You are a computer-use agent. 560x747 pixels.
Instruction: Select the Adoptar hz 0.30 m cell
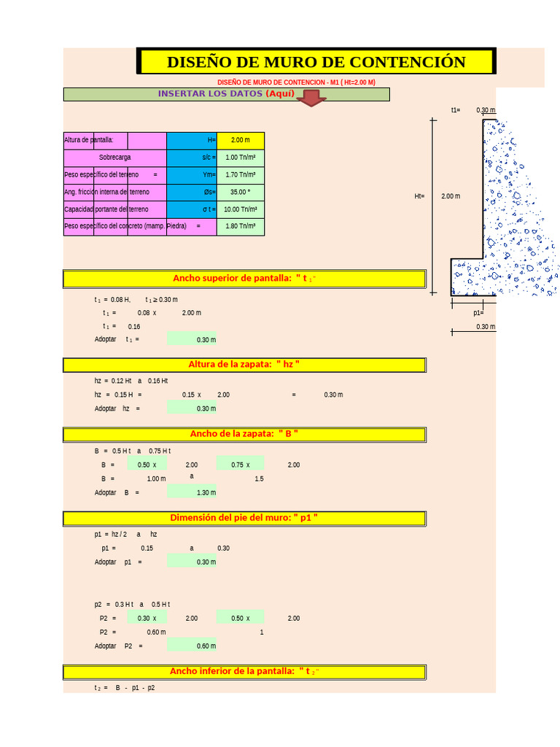192,408
